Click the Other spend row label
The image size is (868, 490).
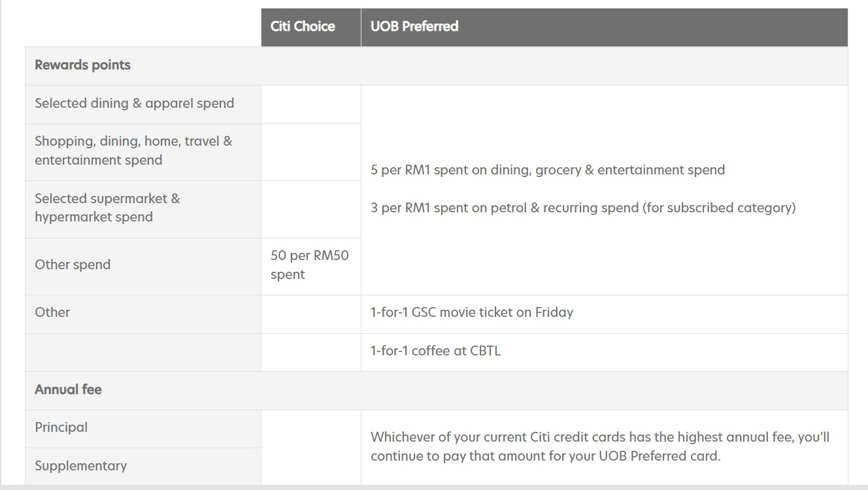73,265
